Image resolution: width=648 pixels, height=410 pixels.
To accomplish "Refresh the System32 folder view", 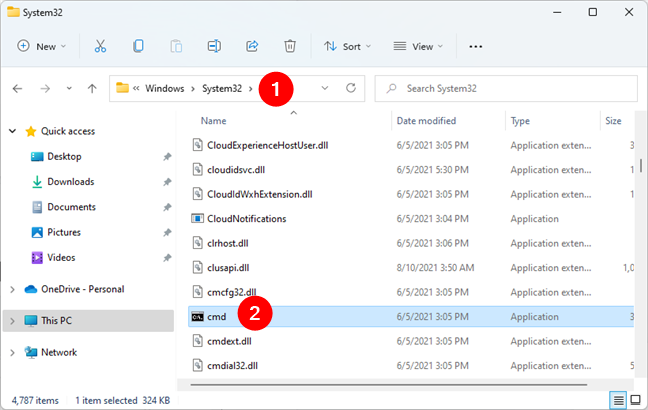I will point(351,88).
